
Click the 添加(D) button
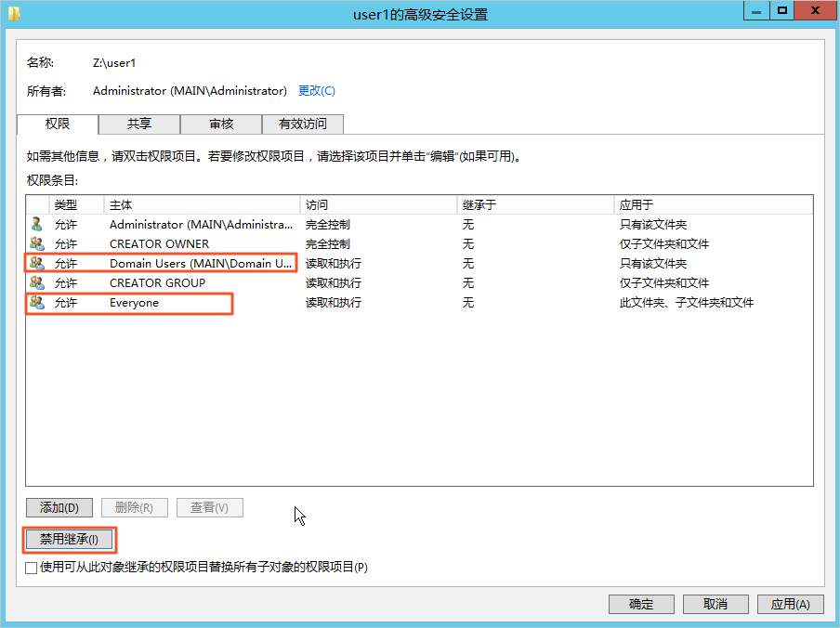pyautogui.click(x=59, y=507)
